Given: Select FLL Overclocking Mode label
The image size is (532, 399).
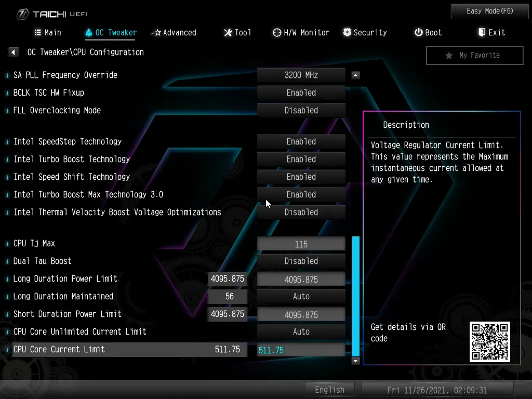Looking at the screenshot, I should pyautogui.click(x=57, y=110).
